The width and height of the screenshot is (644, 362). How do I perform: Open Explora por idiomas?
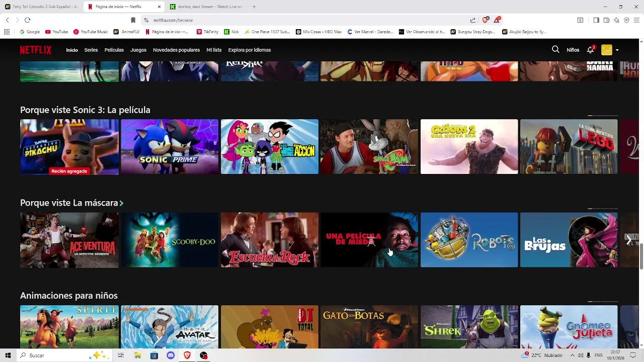tap(250, 50)
